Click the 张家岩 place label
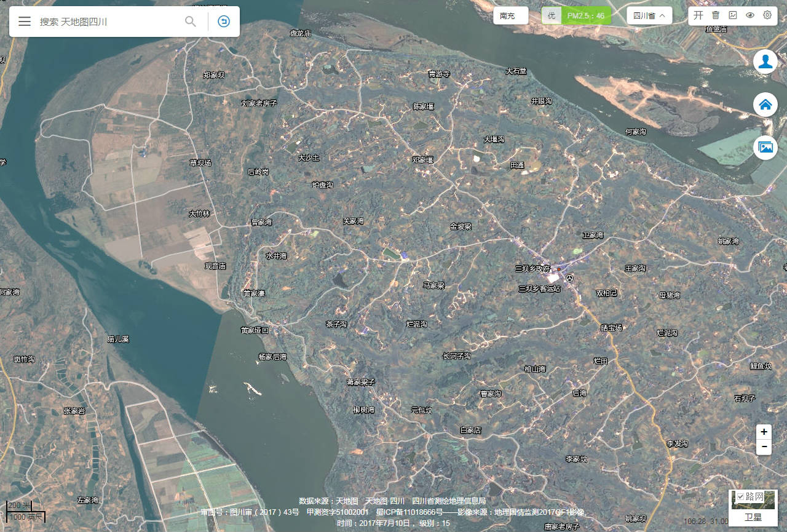Screen dimensions: 787x532 coord(74,411)
